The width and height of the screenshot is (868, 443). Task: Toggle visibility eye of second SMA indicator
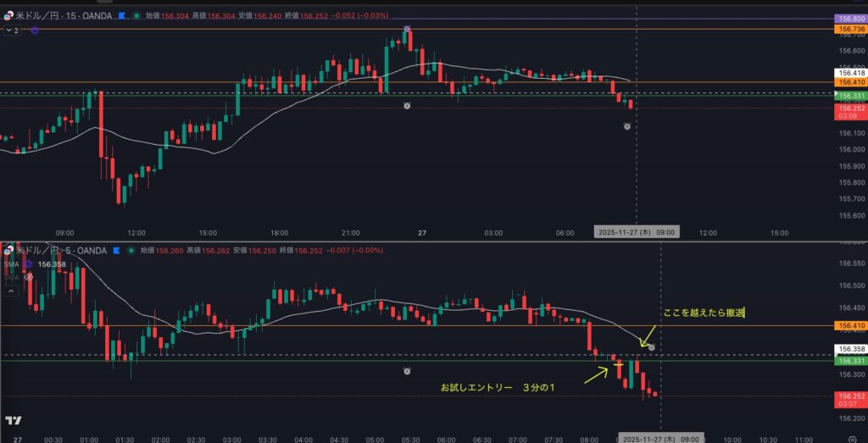28,276
